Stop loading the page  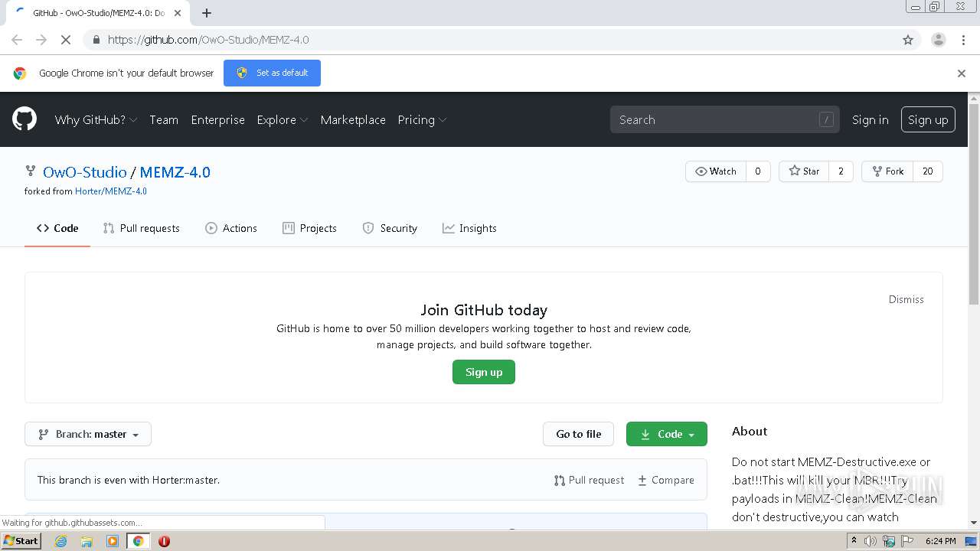click(x=66, y=40)
